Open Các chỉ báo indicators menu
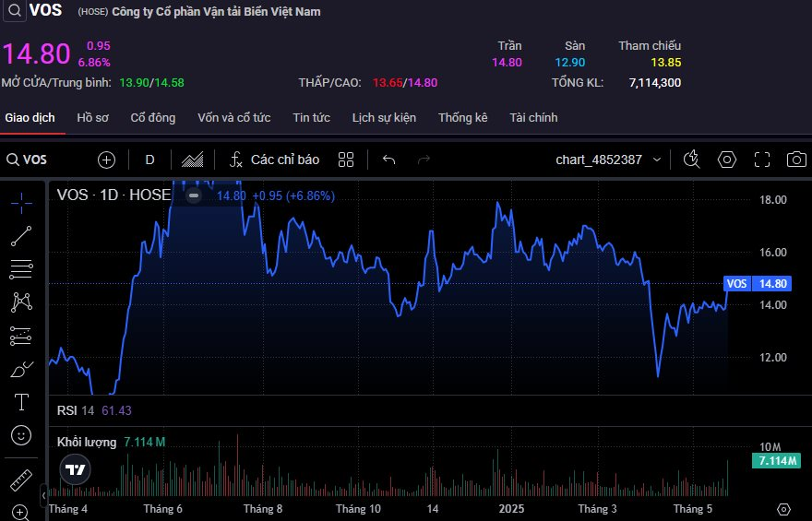The width and height of the screenshot is (812, 521). point(274,160)
